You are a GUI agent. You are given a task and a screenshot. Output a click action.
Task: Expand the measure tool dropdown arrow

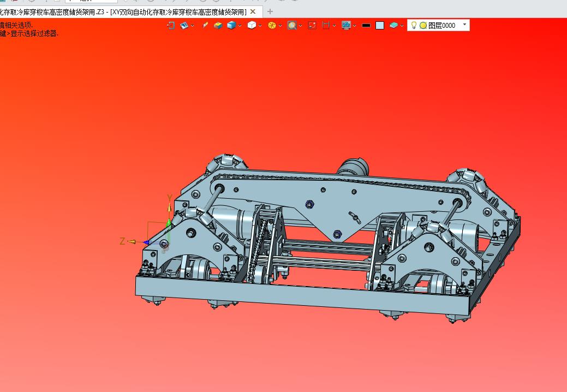point(334,26)
